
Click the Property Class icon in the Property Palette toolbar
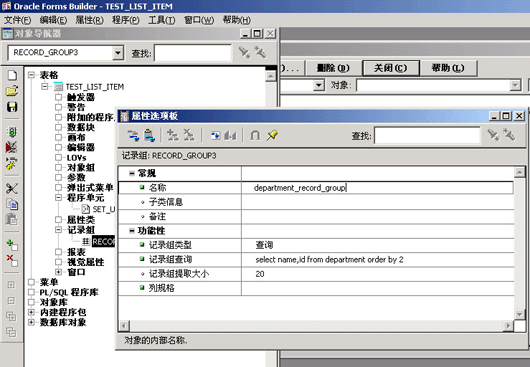click(x=215, y=136)
